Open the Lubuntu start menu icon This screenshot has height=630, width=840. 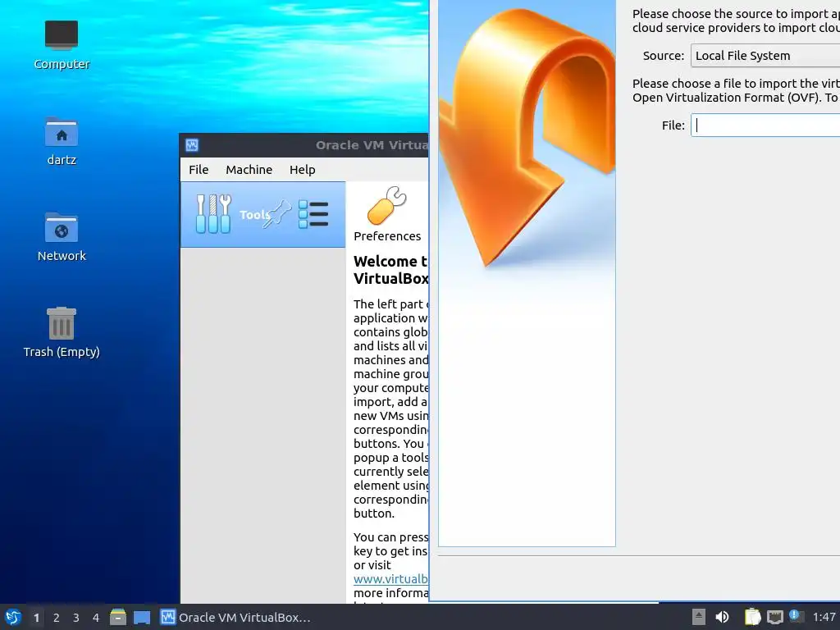tap(13, 617)
